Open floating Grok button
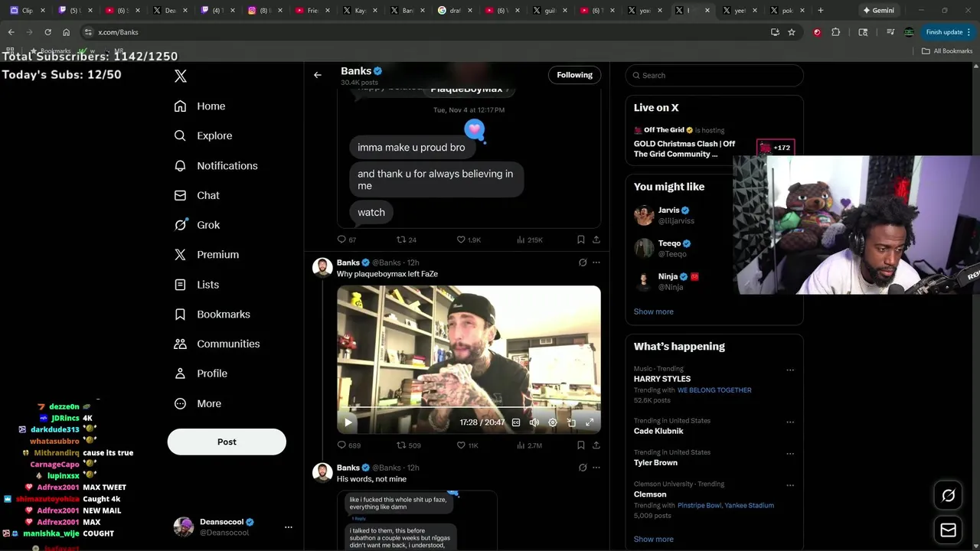Screen dimensions: 980x551 pos(949,496)
